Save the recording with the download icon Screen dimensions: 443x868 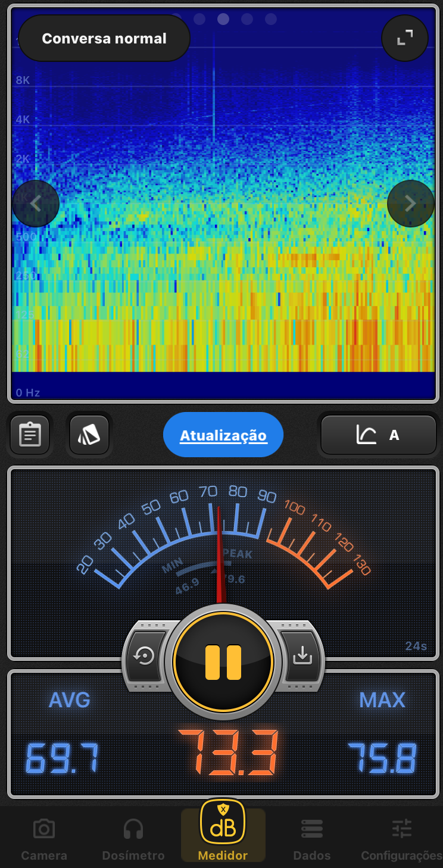[x=302, y=655]
